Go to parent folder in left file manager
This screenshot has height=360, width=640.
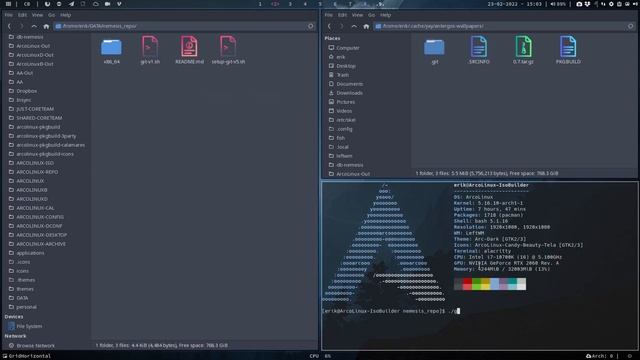[x=34, y=26]
